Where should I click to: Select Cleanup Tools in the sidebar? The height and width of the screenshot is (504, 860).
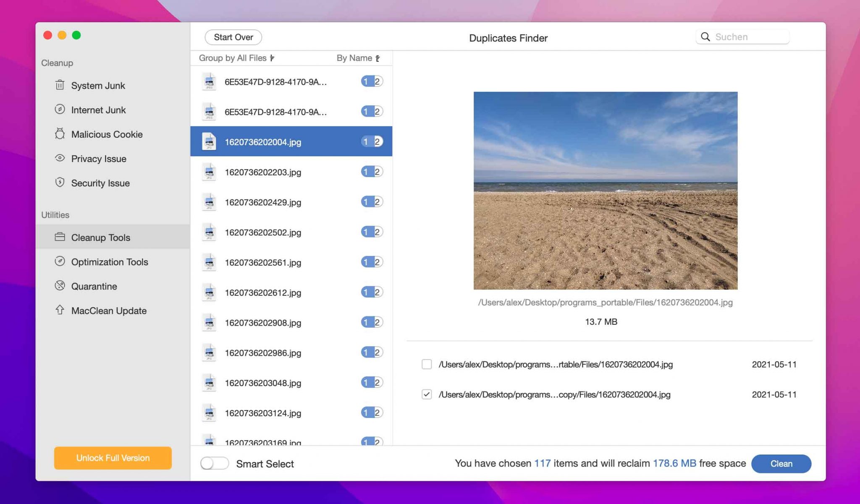coord(101,237)
